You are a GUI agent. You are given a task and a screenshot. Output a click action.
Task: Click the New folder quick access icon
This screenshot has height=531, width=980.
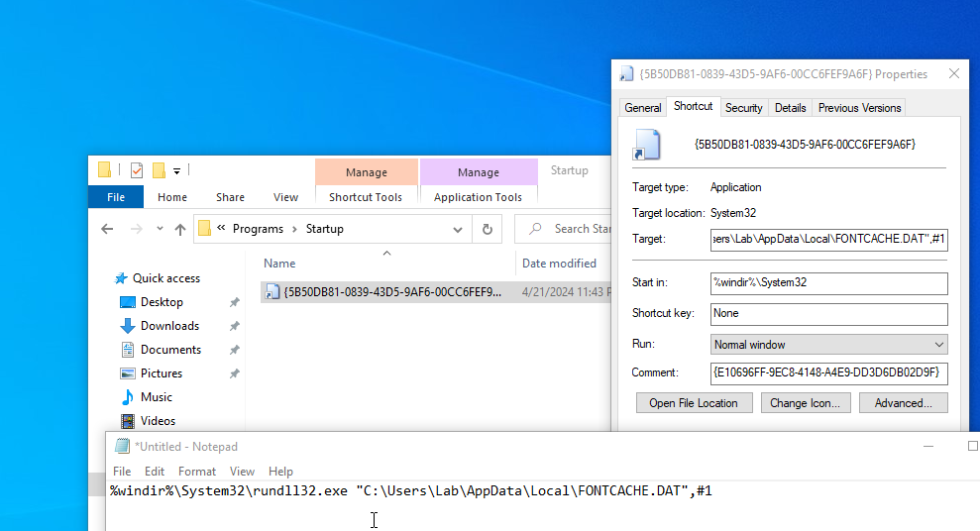click(x=159, y=170)
